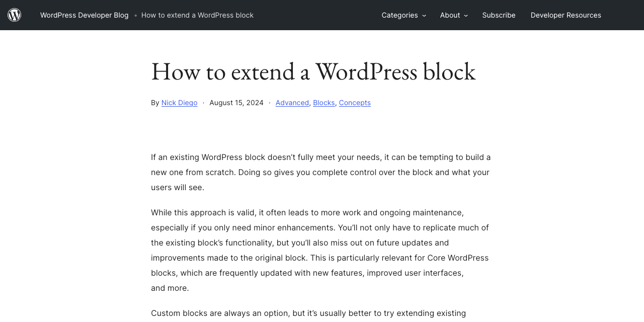The height and width of the screenshot is (322, 644).
Task: Click the WordPress logo icon
Action: coord(15,15)
